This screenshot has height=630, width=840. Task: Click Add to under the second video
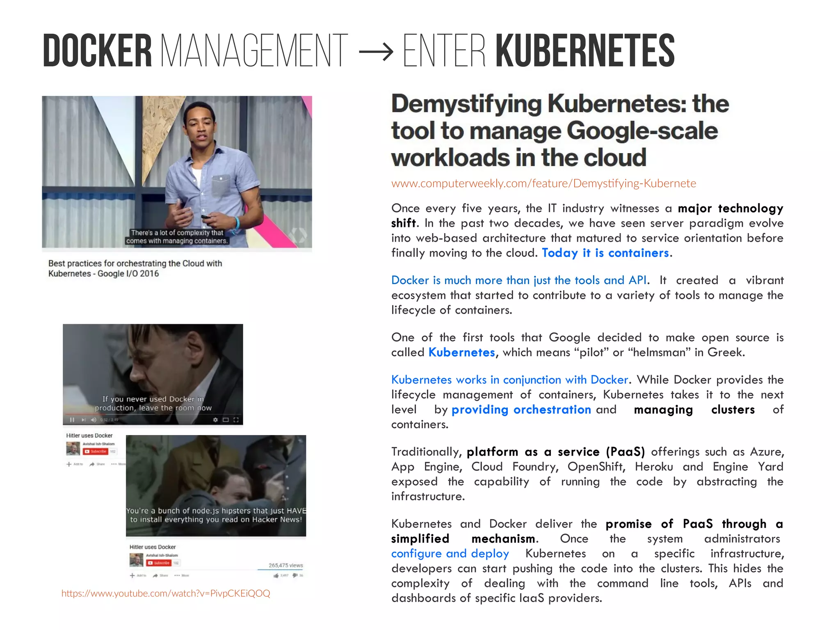(x=138, y=575)
